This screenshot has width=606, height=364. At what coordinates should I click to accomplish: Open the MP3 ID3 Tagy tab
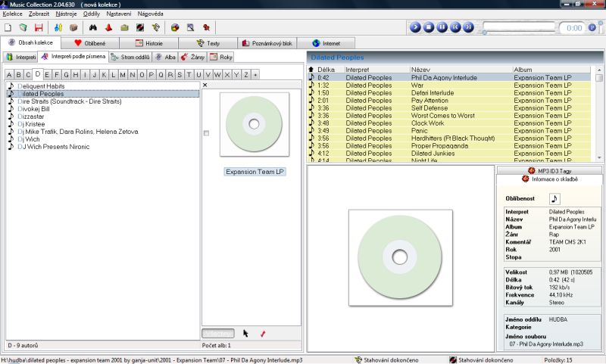[x=549, y=170]
